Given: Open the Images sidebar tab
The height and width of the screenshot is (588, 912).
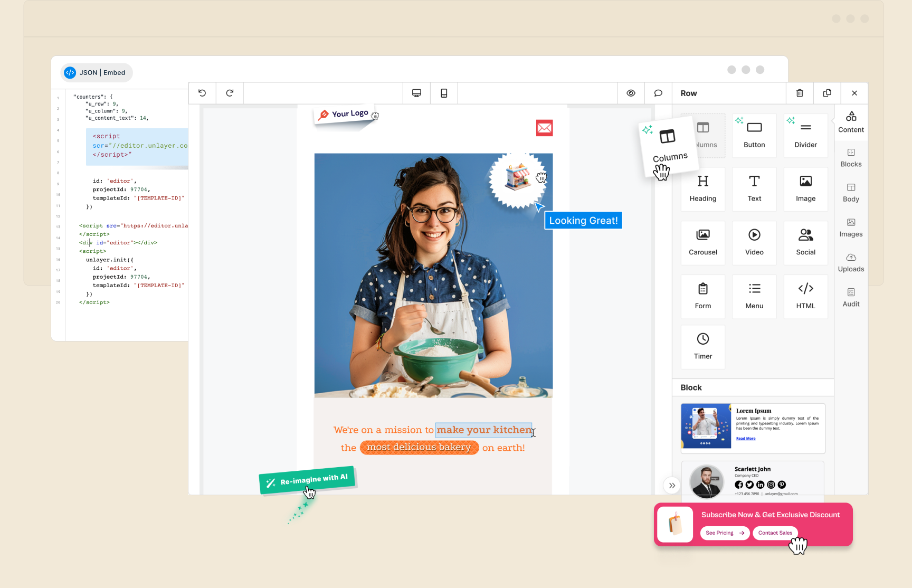Looking at the screenshot, I should 851,228.
